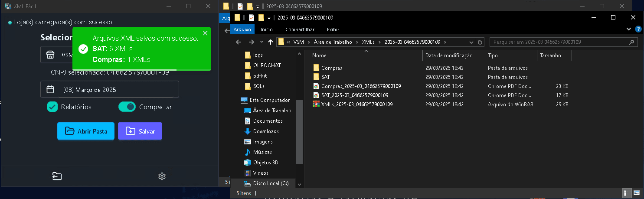Open the month selector Março de 2025
This screenshot has height=199, width=644.
(109, 90)
